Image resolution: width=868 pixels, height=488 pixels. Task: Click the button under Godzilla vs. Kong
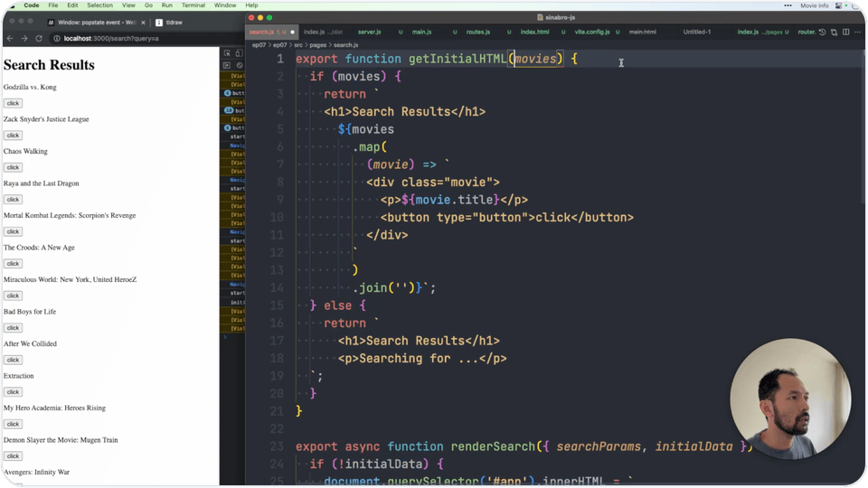tap(13, 103)
